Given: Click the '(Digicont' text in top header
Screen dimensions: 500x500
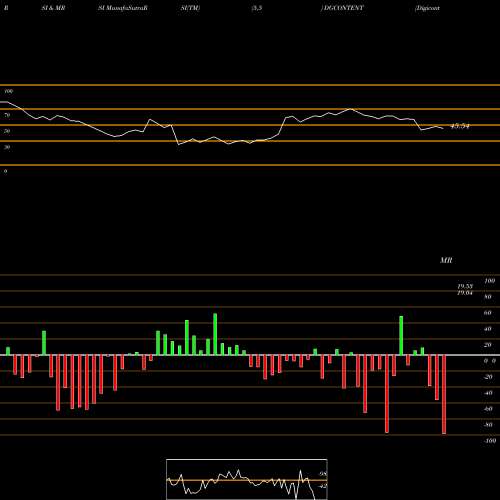Looking at the screenshot, I should [x=427, y=8].
